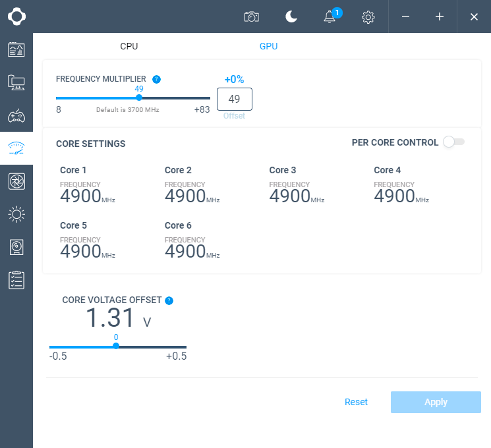Open the My PC specs sidebar icon
Viewport: 491px width, 448px height.
[x=16, y=82]
